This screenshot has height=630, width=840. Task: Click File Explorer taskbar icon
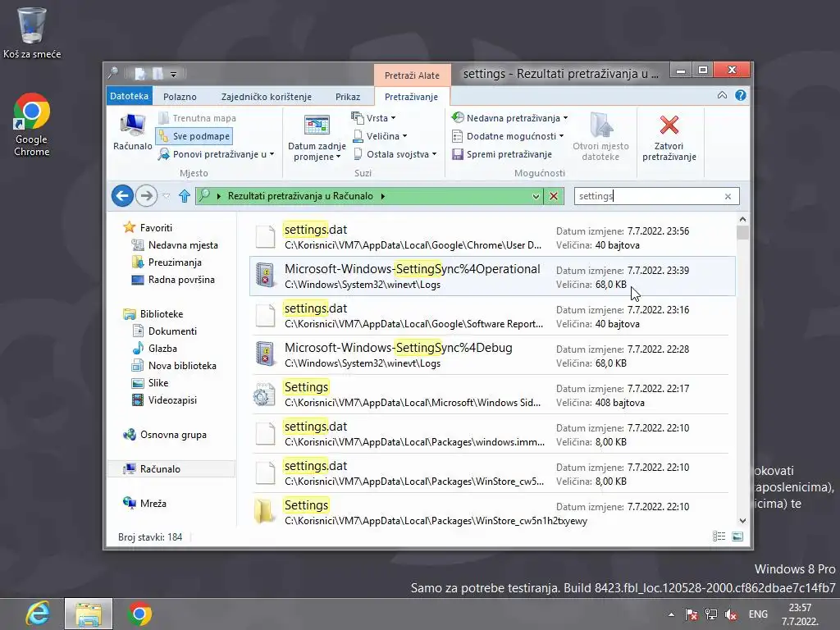click(89, 614)
